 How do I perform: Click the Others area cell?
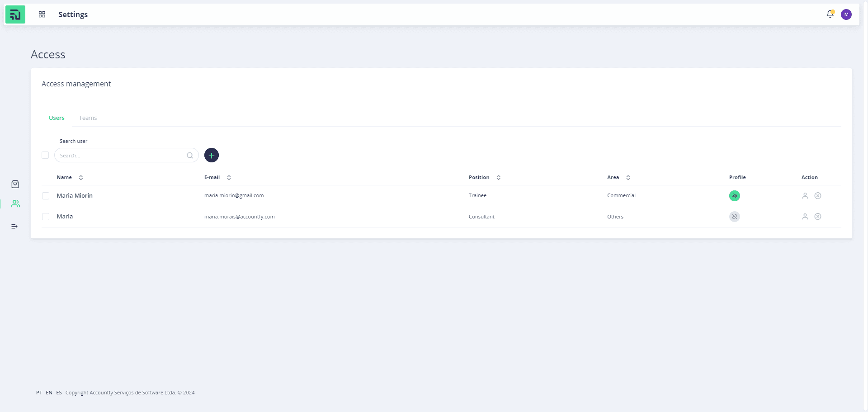point(615,217)
